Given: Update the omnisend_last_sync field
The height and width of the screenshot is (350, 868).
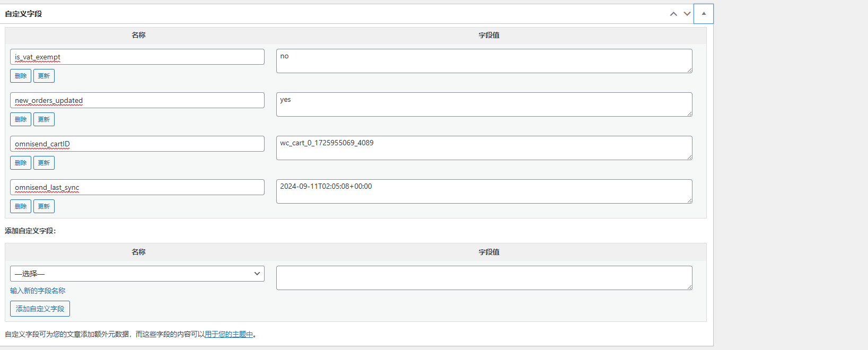Looking at the screenshot, I should [x=44, y=206].
